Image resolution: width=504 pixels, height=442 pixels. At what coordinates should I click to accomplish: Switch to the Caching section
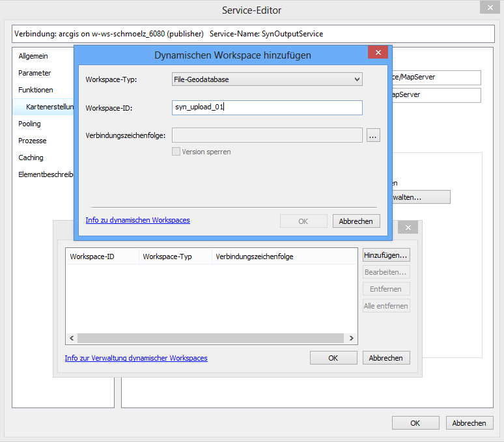coord(31,158)
